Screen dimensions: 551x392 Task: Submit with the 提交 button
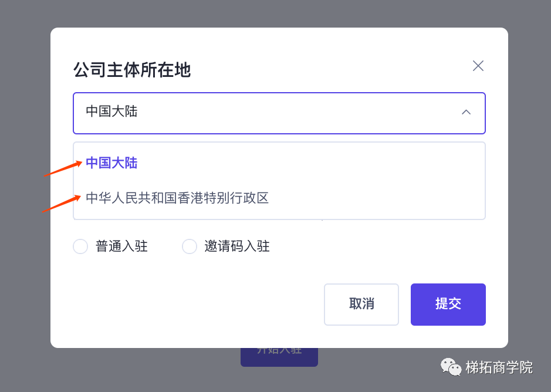448,304
